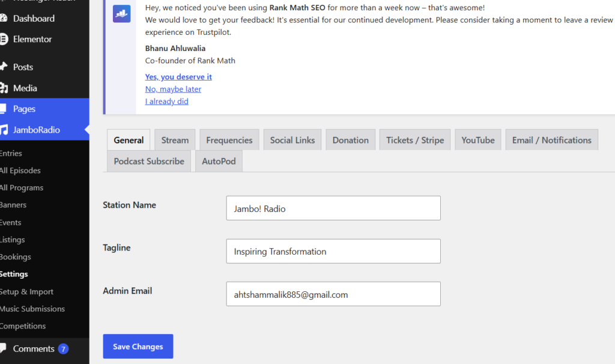The width and height of the screenshot is (615, 364).
Task: Open the Email / Notifications tab
Action: 552,140
